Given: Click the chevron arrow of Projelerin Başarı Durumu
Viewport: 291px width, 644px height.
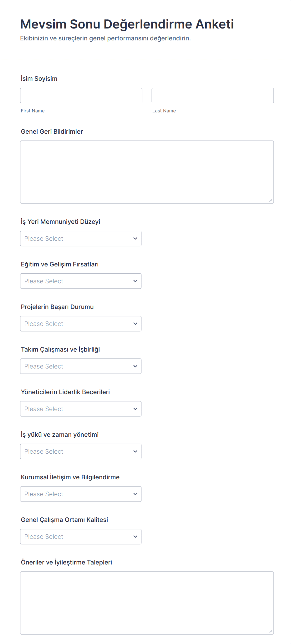Looking at the screenshot, I should pos(135,324).
